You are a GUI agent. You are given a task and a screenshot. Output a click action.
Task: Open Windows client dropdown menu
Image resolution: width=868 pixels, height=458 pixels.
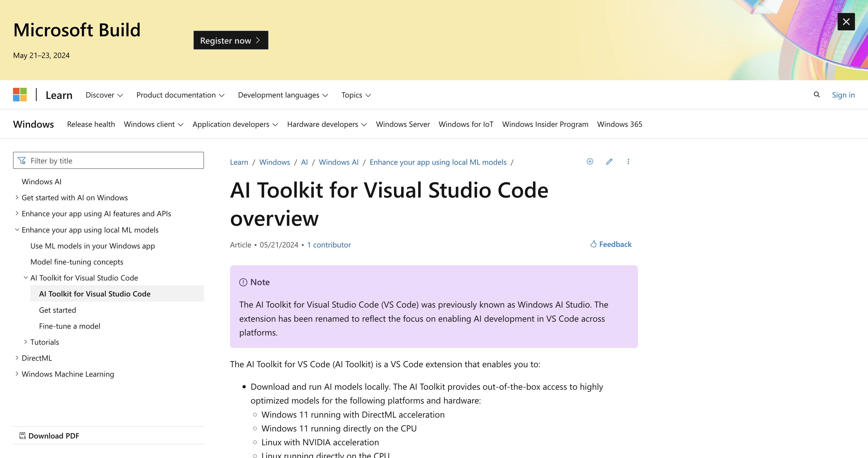coord(153,124)
